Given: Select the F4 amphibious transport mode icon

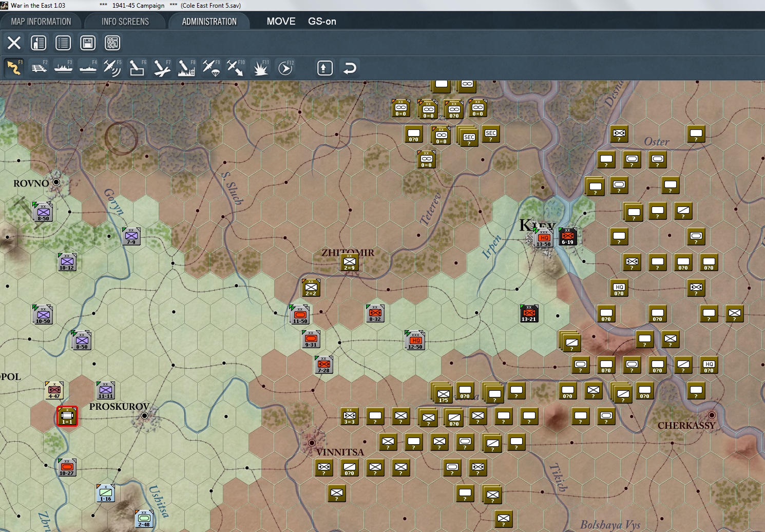Looking at the screenshot, I should click(x=88, y=68).
